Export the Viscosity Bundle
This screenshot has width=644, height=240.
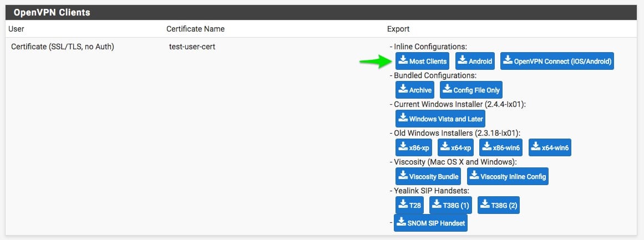[x=428, y=176]
